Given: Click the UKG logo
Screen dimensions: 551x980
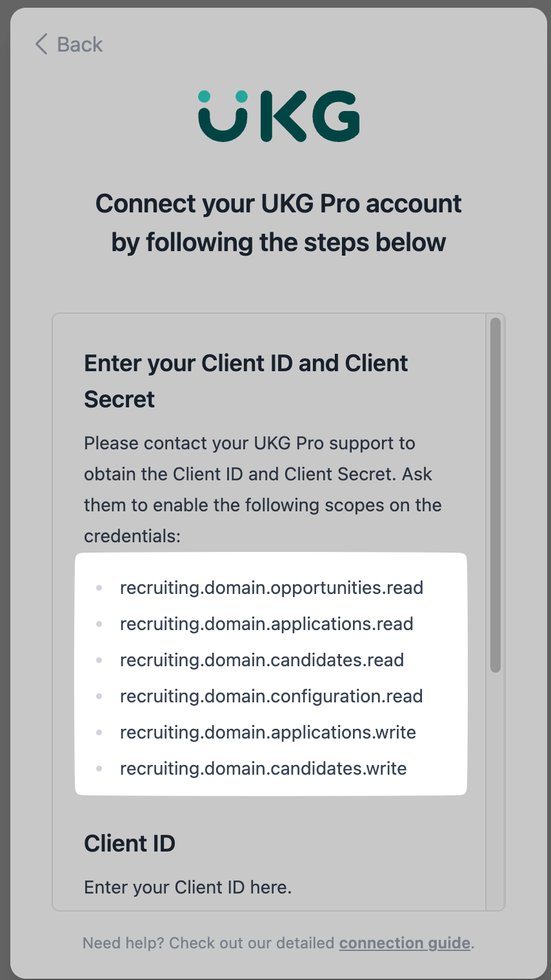Looking at the screenshot, I should (x=279, y=116).
